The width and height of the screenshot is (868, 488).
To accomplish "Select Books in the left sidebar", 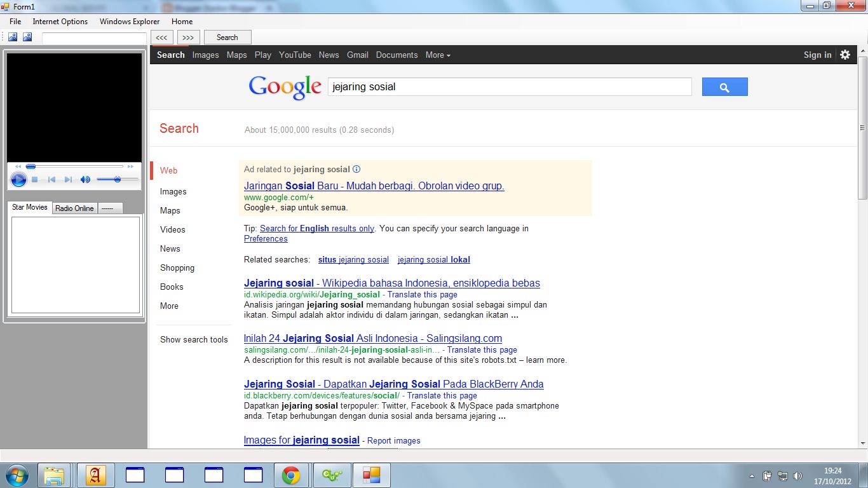I will (172, 287).
